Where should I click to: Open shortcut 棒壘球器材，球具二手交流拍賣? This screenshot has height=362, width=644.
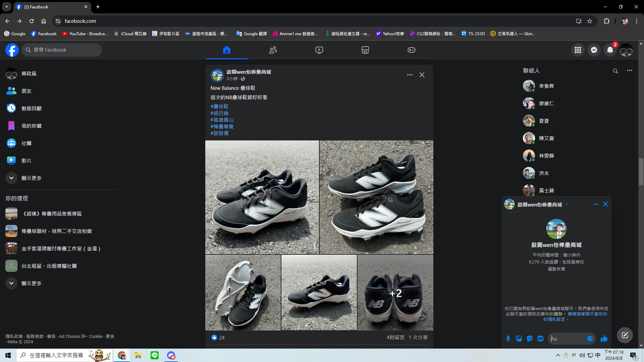tap(60, 231)
